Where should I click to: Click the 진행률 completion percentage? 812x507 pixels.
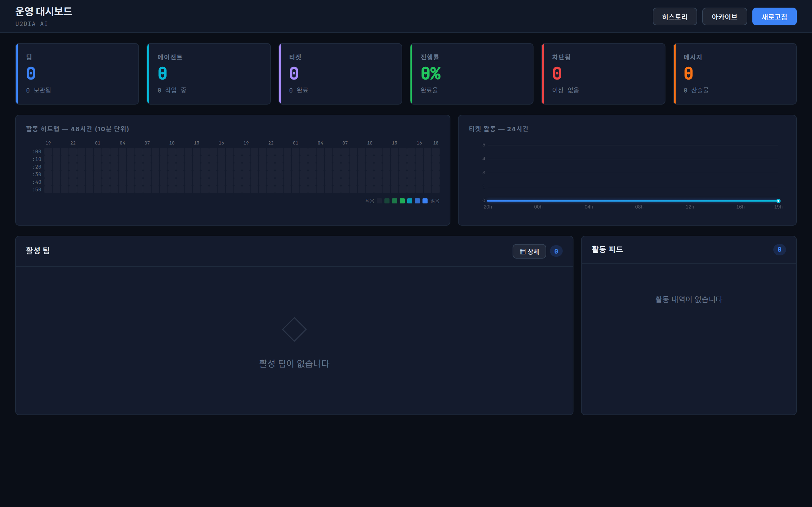430,74
